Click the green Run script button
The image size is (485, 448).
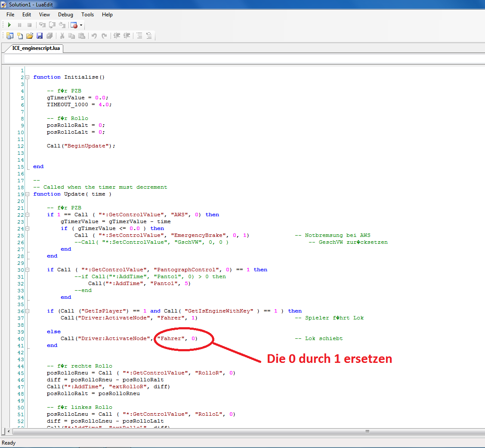coord(9,25)
